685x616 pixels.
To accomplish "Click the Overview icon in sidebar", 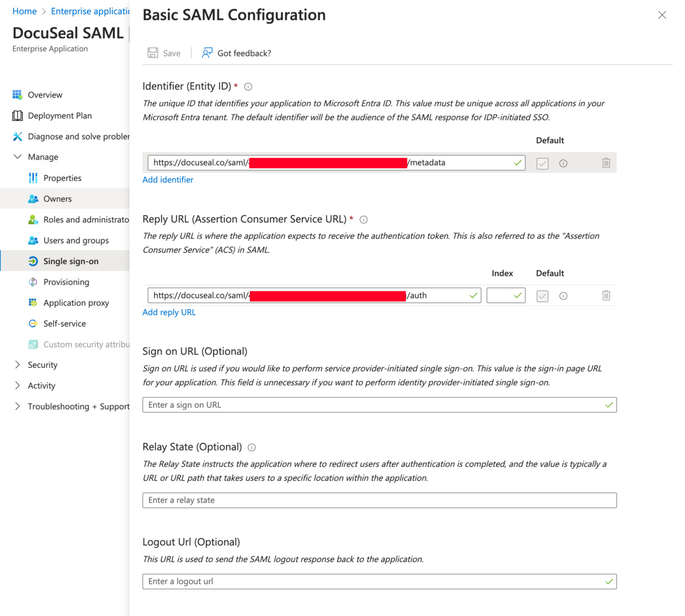I will point(17,95).
